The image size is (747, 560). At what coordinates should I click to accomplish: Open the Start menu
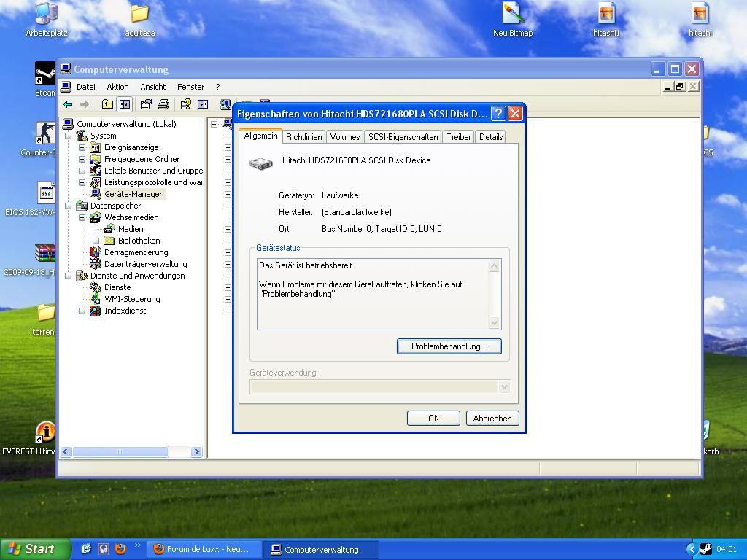tap(35, 549)
